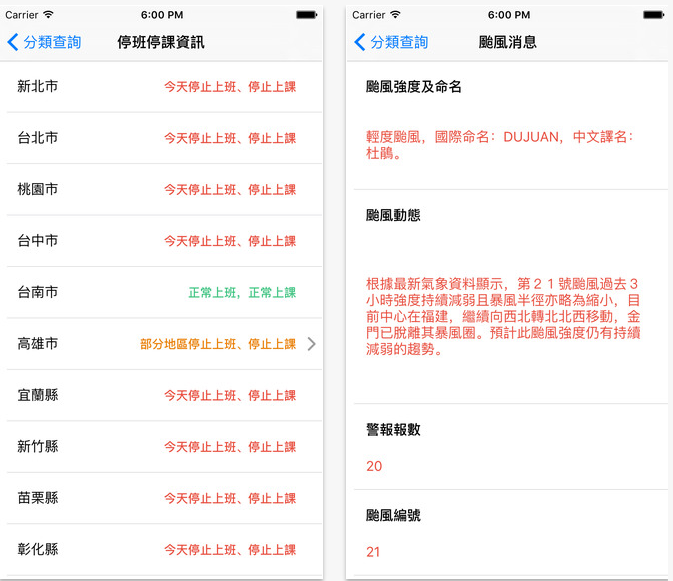
Task: Expand the 高雄市 row disclosure arrow
Action: [311, 344]
